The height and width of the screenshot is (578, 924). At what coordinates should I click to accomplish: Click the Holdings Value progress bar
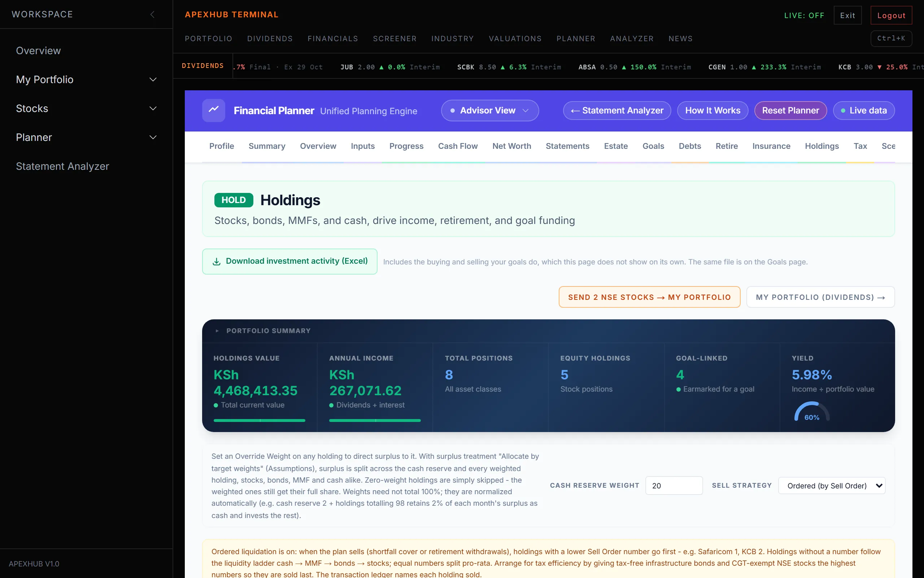259,420
